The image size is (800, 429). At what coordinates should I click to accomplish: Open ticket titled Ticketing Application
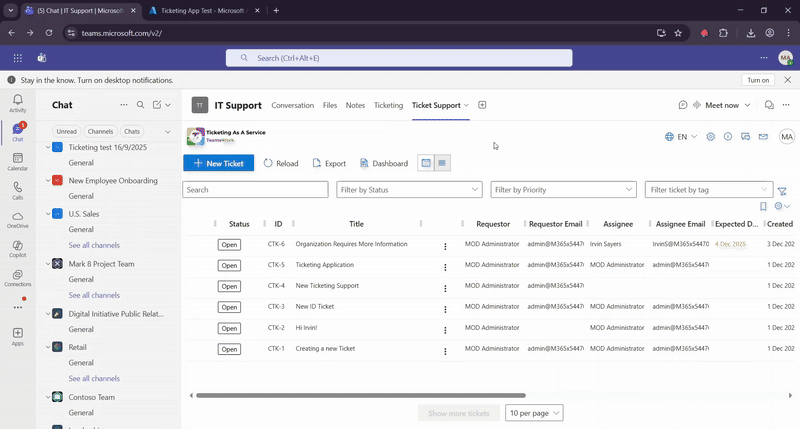[324, 265]
